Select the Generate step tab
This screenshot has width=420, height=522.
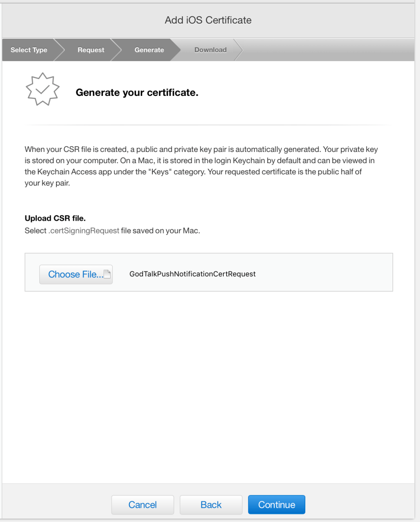pyautogui.click(x=149, y=50)
